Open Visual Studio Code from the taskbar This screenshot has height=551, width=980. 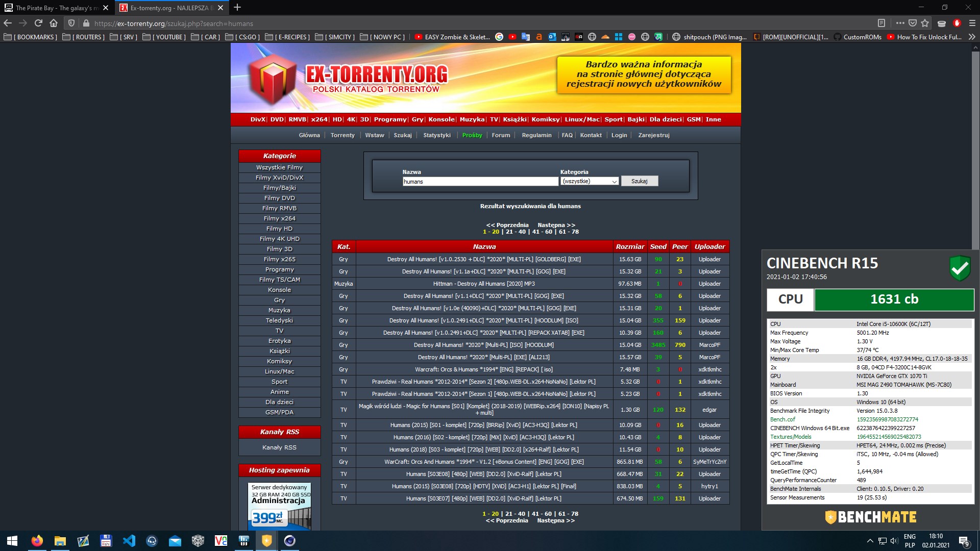[129, 541]
